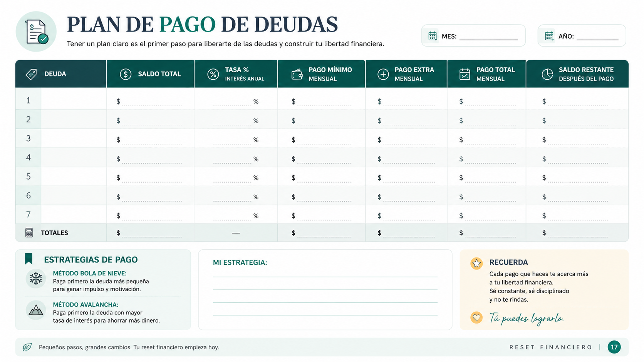Click row number 1
Image resolution: width=644 pixels, height=362 pixels.
point(28,100)
